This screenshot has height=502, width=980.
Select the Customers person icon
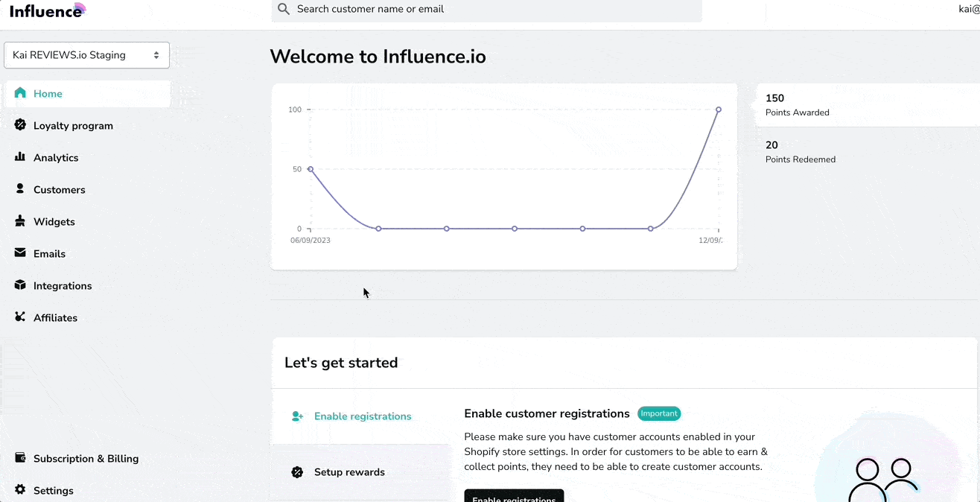(20, 189)
